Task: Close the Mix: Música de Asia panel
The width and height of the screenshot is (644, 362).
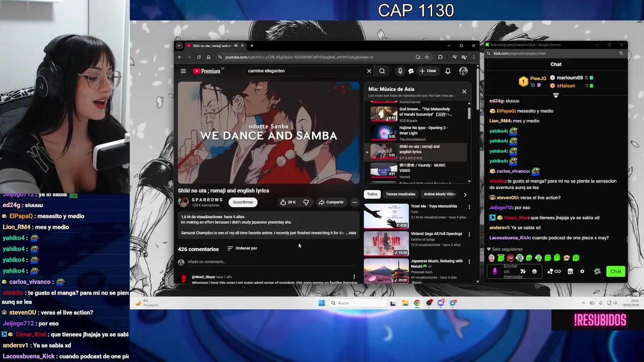Action: coord(464,92)
